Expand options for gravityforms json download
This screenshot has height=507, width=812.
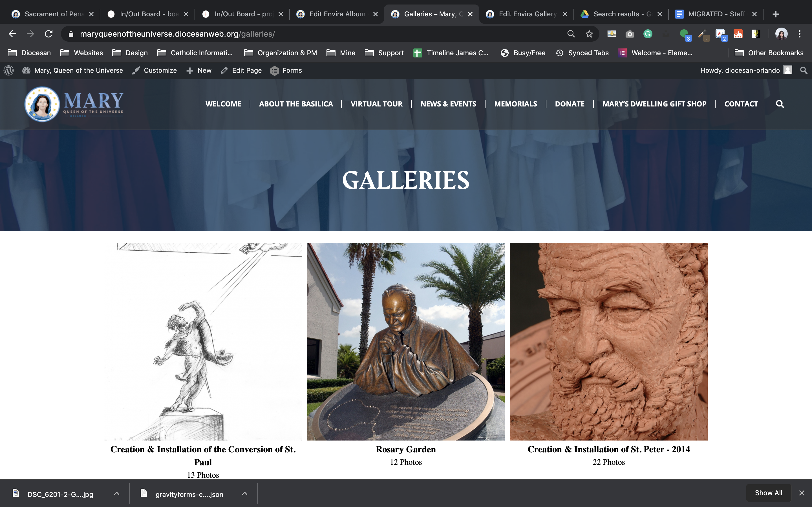point(245,493)
